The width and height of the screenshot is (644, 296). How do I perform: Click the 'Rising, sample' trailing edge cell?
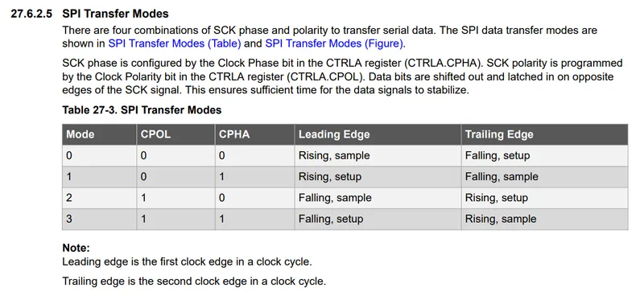[545, 219]
